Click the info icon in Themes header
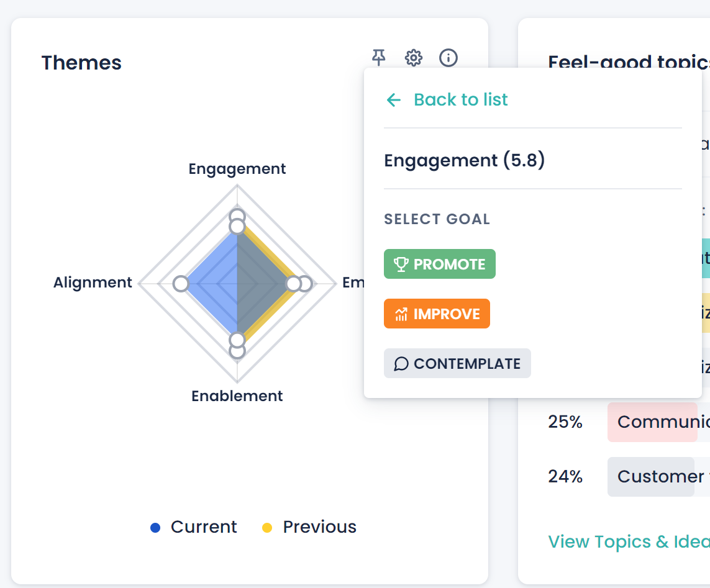Screen dimensions: 710x588 click(448, 58)
